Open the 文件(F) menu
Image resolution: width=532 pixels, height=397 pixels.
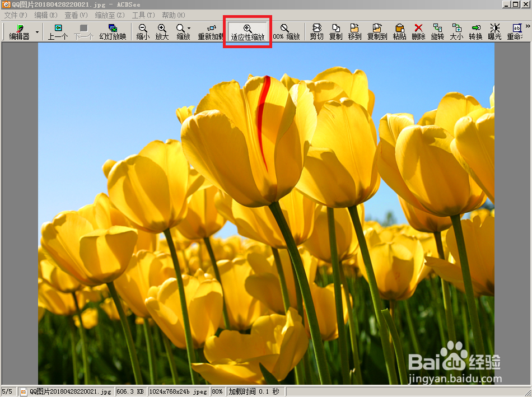coord(16,15)
